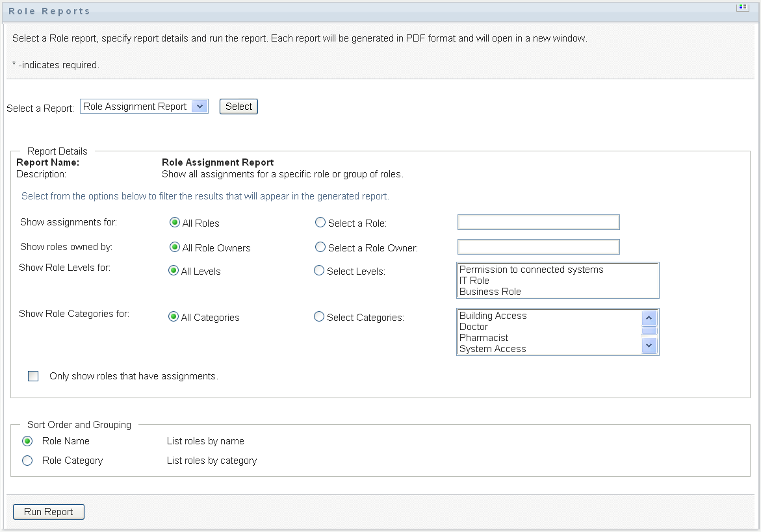The width and height of the screenshot is (761, 532).
Task: Select the All Role Owners radio button
Action: [x=174, y=247]
